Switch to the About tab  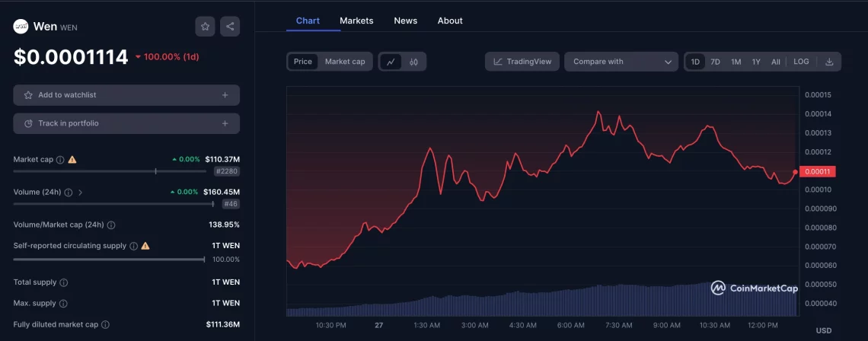(450, 21)
